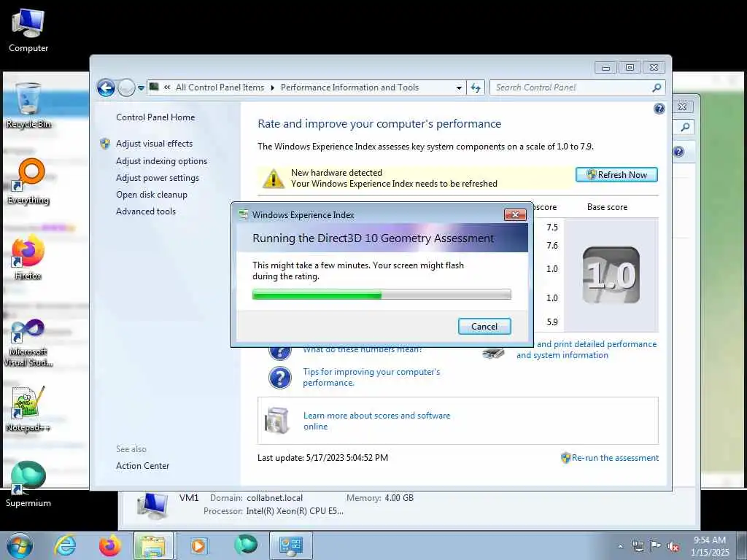Open Windows Explorer from the taskbar
The width and height of the screenshot is (747, 560).
click(153, 545)
